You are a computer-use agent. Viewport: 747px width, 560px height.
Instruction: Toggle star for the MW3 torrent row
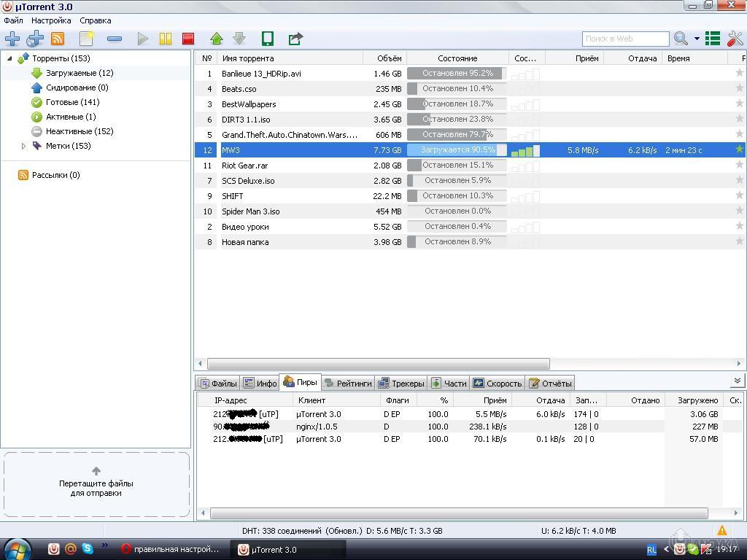pyautogui.click(x=739, y=149)
